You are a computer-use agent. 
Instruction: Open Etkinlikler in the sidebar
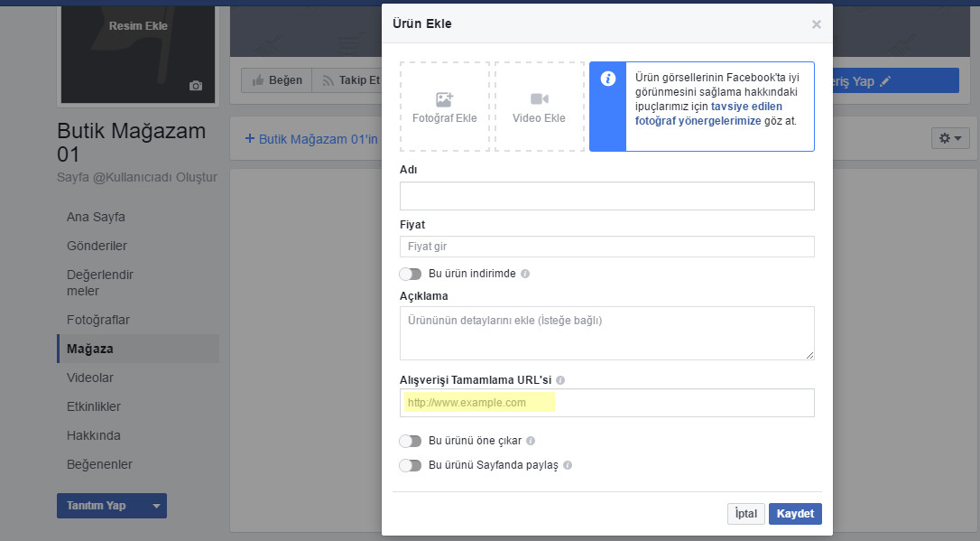(x=94, y=406)
